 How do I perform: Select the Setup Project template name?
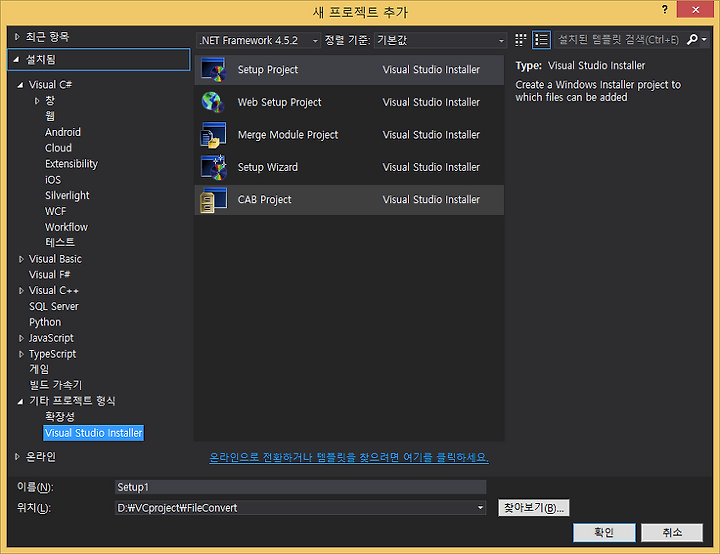click(268, 70)
